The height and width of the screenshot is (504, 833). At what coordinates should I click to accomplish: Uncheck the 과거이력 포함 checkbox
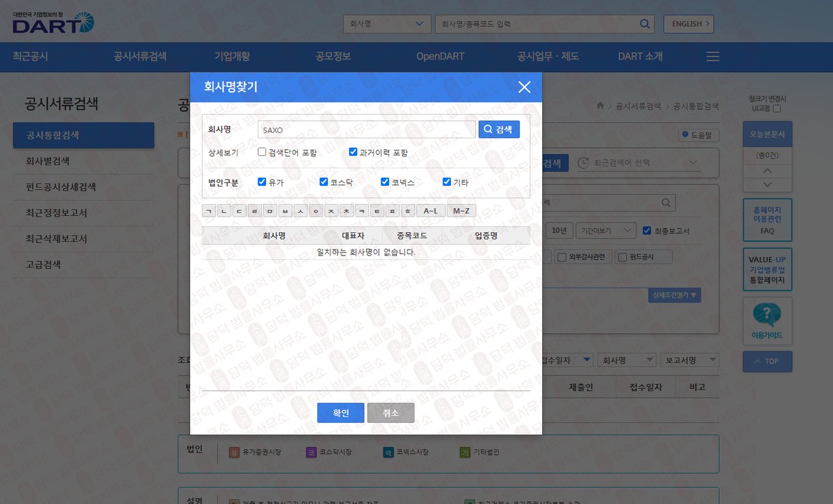[353, 152]
